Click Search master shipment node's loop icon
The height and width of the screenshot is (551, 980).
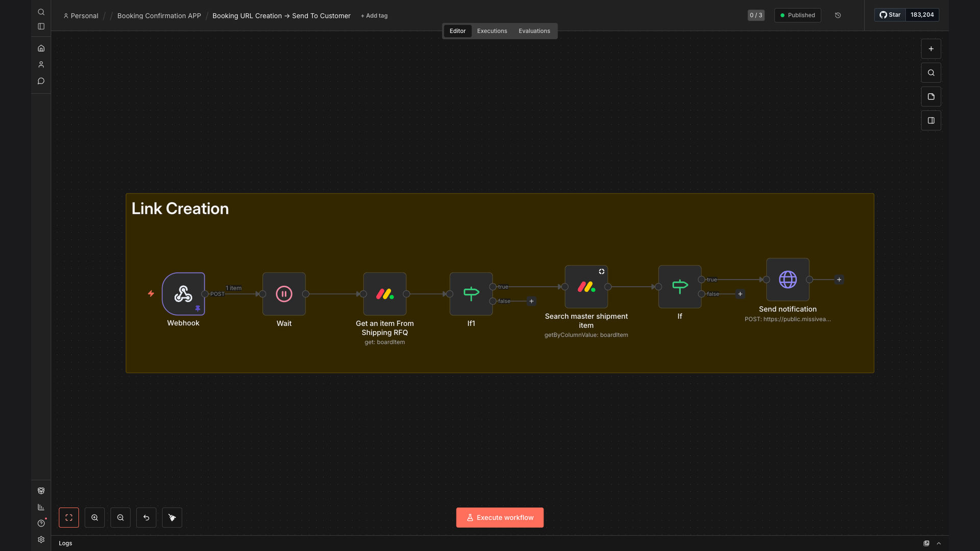(602, 272)
